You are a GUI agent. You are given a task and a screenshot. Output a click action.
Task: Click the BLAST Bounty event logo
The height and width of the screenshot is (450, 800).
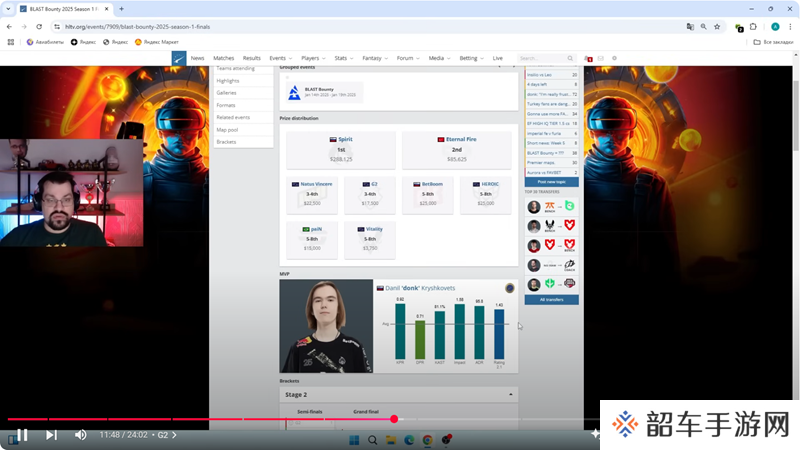[294, 92]
